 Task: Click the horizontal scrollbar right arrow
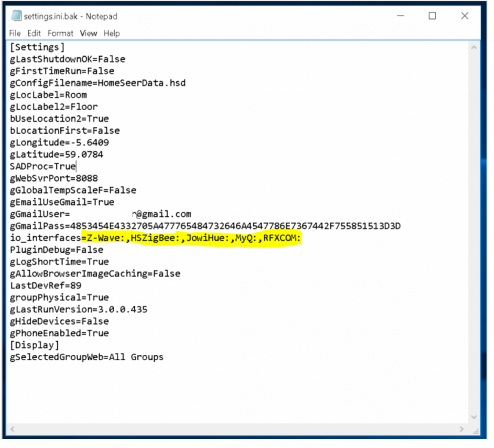point(462,429)
